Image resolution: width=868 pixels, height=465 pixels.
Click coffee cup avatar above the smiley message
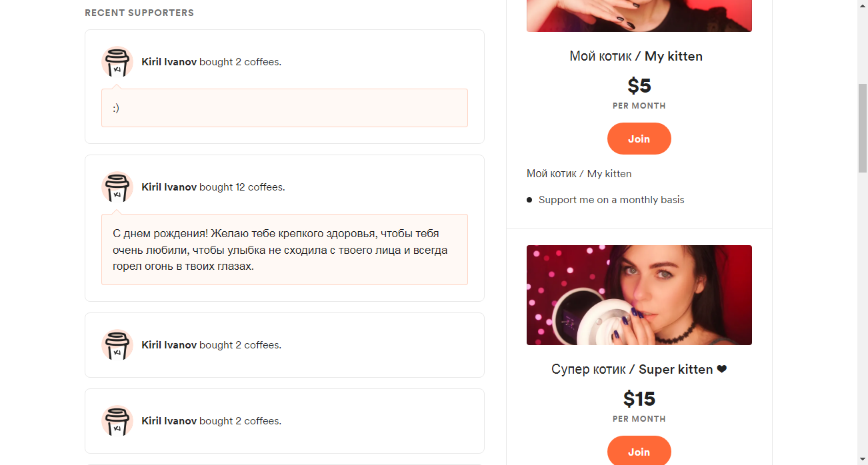[x=117, y=62]
